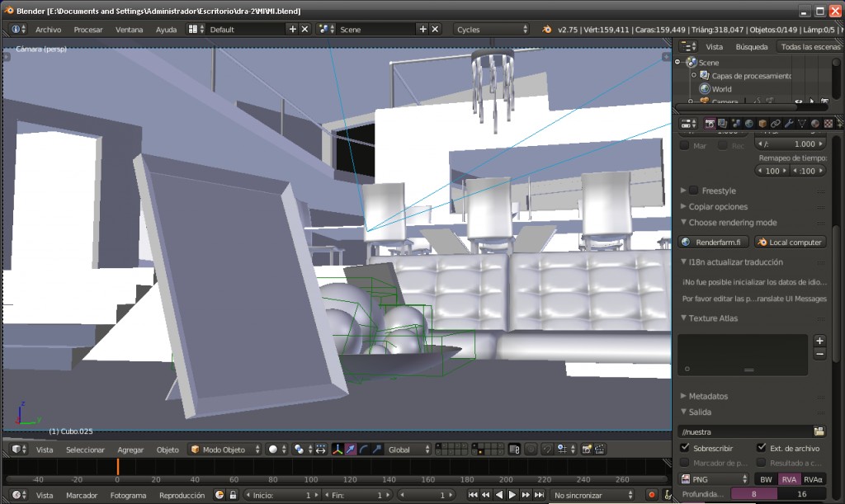Toggle RVA color output mode
The width and height of the screenshot is (845, 504).
[x=789, y=478]
